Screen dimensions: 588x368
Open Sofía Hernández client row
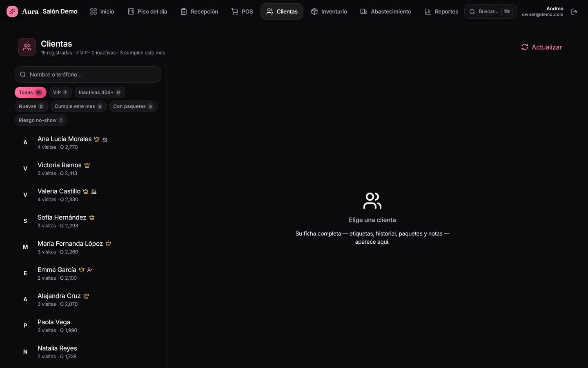pyautogui.click(x=88, y=221)
